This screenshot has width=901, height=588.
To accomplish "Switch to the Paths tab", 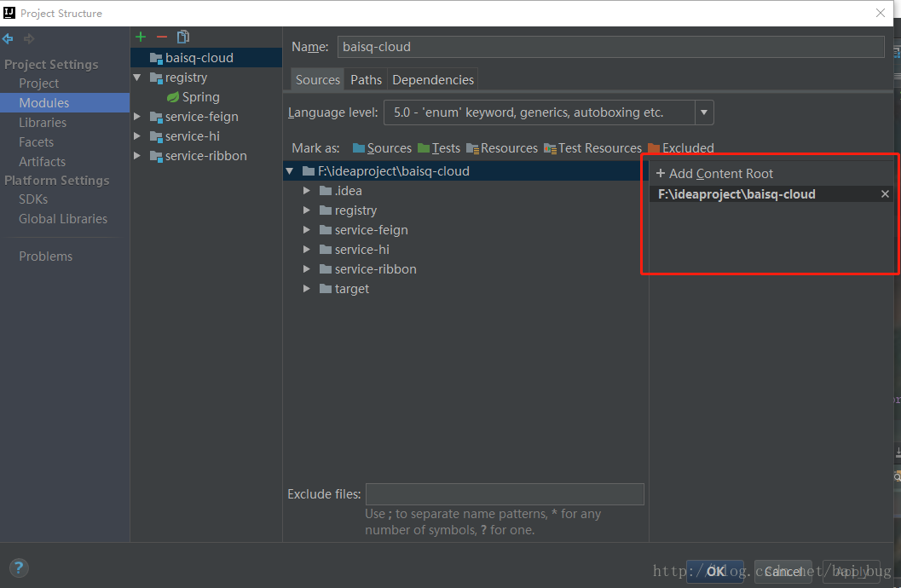I will point(366,80).
